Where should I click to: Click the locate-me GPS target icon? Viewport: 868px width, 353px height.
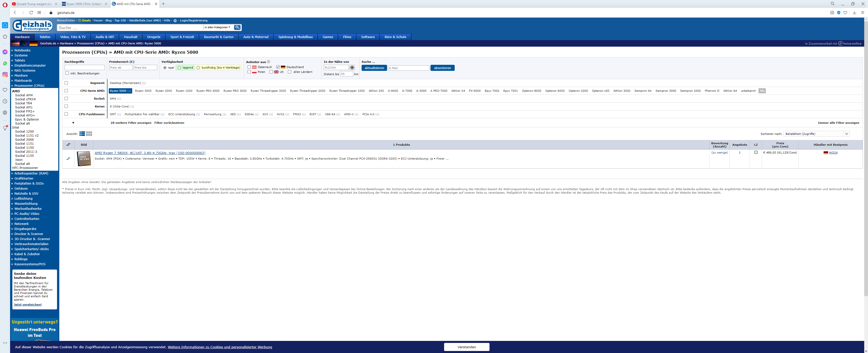[352, 68]
